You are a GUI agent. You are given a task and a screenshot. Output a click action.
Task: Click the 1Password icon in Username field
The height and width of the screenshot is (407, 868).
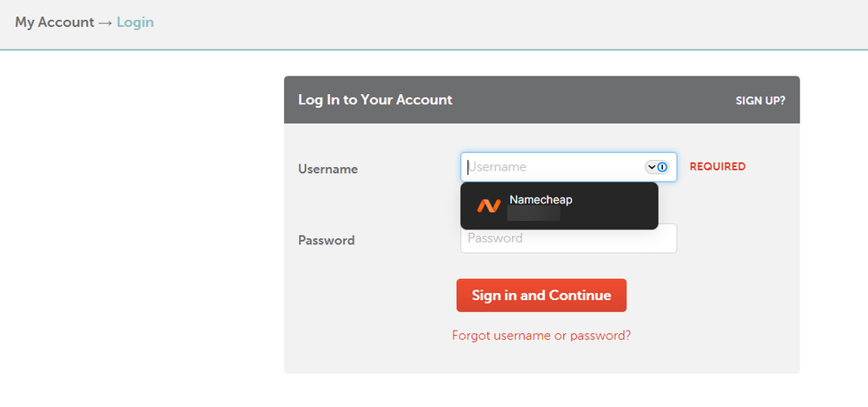662,167
